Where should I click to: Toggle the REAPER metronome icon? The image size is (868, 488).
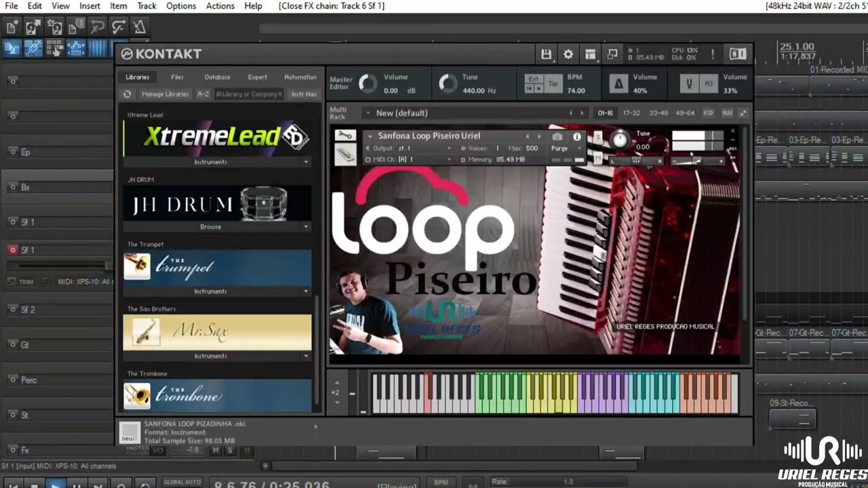pyautogui.click(x=139, y=28)
